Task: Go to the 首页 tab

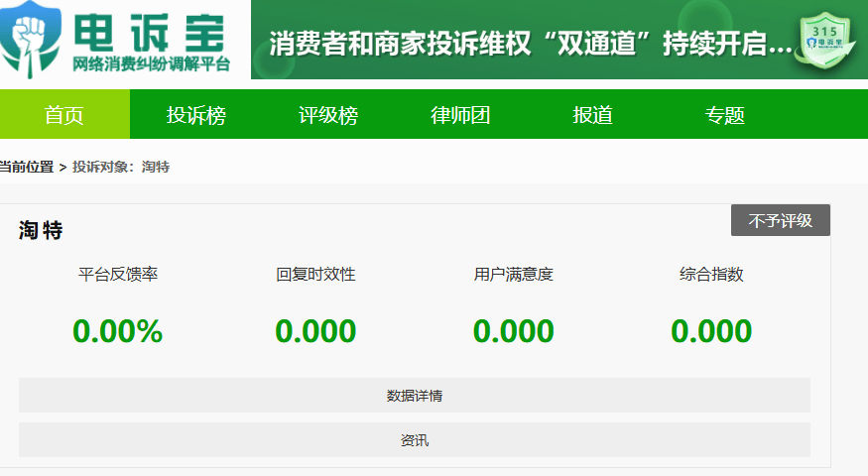Action: pos(64,115)
